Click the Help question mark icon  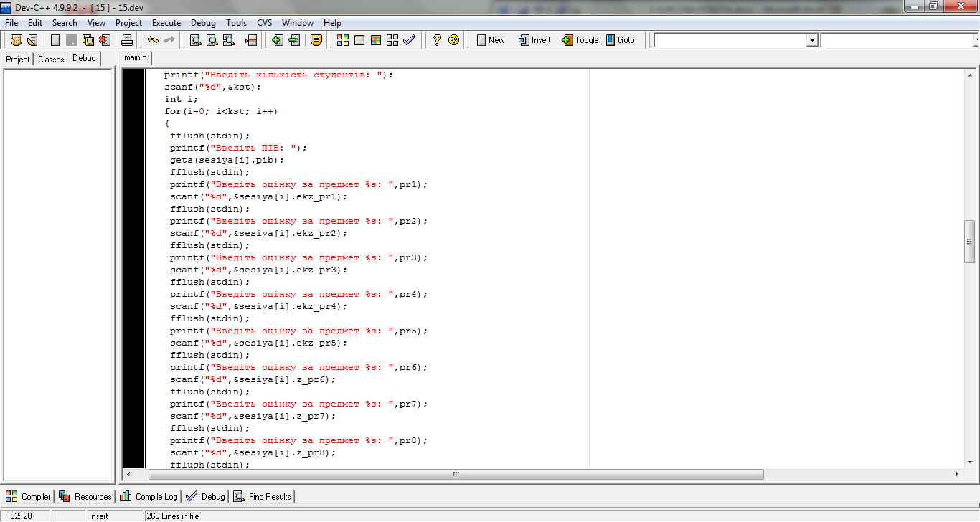(x=437, y=40)
